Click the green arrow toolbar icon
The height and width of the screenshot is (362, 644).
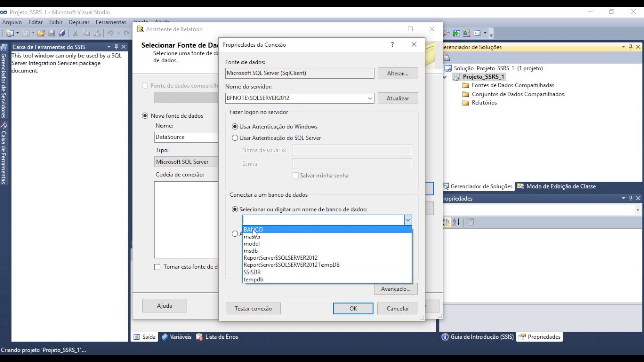tap(456, 33)
